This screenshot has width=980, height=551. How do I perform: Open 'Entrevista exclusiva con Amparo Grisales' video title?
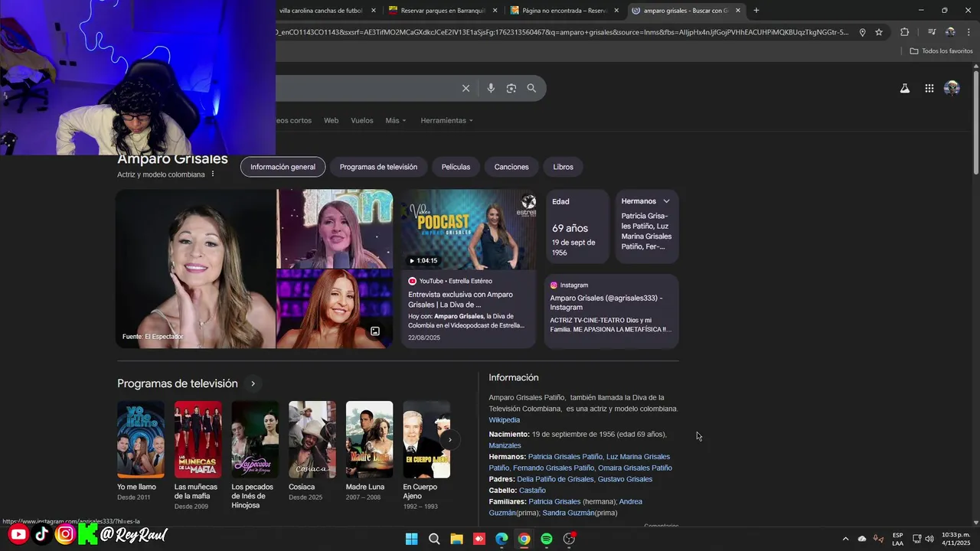460,299
